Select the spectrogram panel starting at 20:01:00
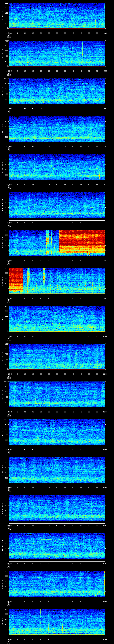The image size is (114, 644). point(57,16)
